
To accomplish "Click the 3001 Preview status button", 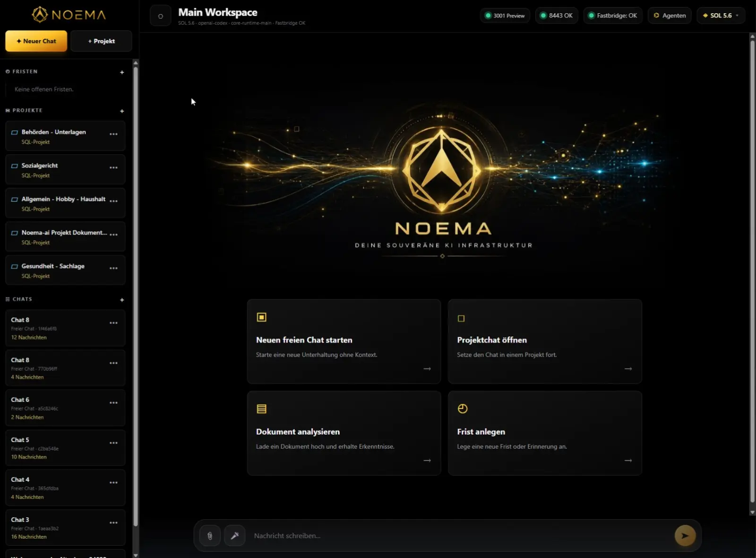I will (x=505, y=16).
